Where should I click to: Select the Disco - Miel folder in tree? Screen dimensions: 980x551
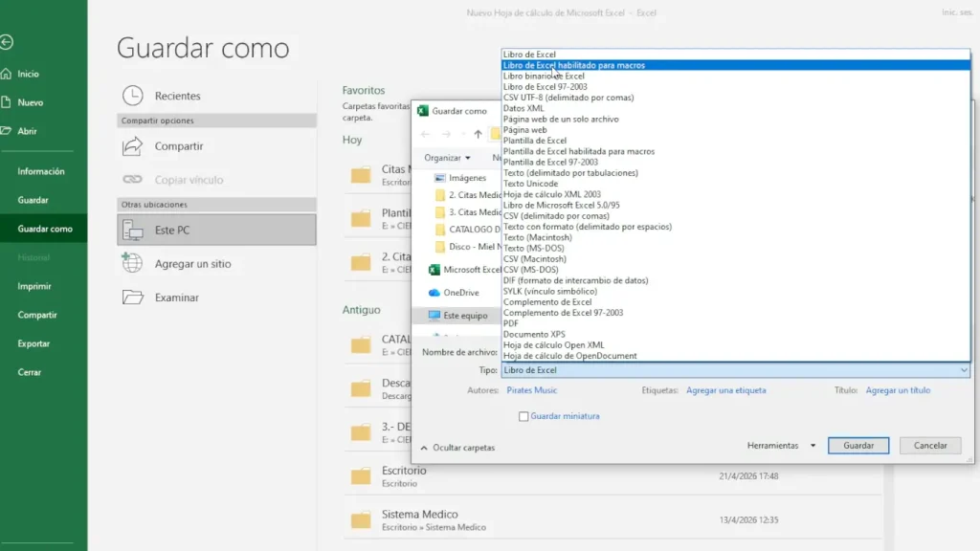click(475, 247)
